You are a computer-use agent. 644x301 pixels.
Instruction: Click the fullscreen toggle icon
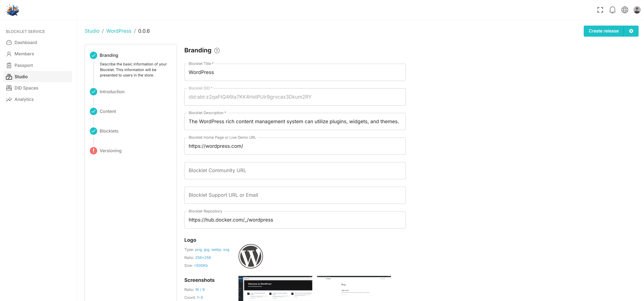pos(600,10)
